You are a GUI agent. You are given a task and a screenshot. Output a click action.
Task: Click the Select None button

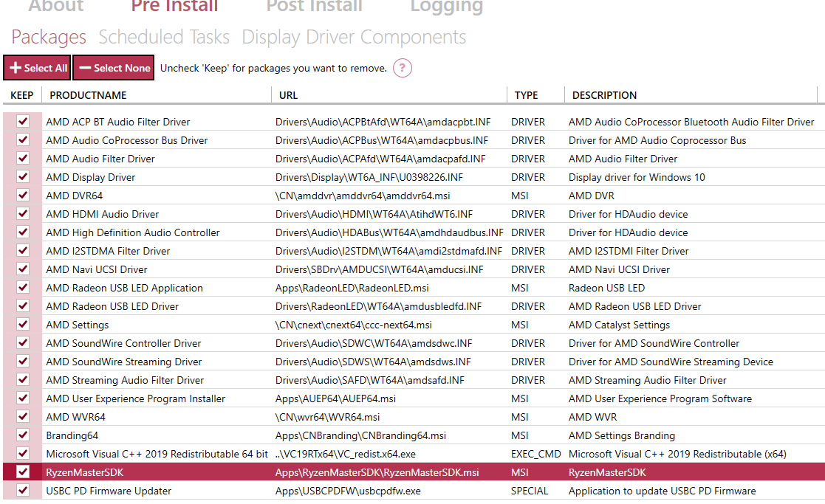click(113, 68)
